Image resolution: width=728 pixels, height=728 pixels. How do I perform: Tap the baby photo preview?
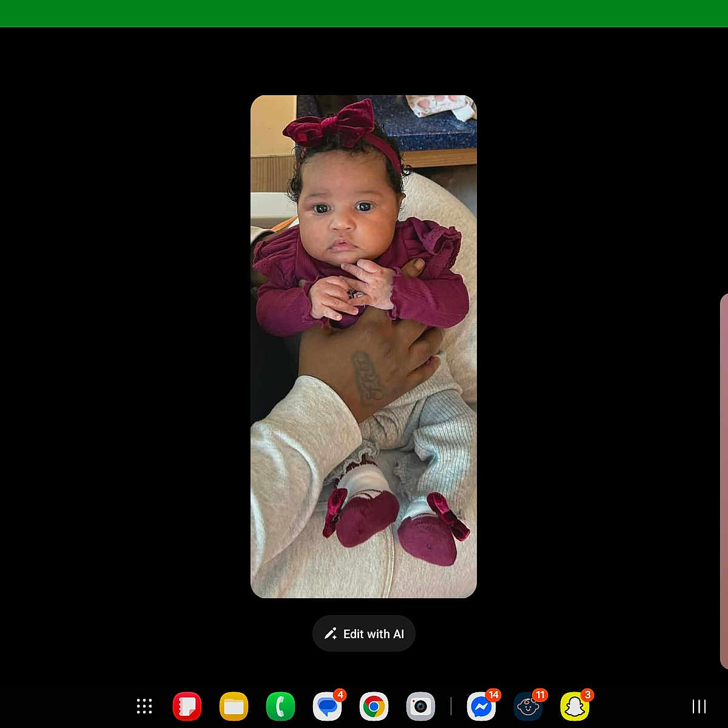click(363, 346)
